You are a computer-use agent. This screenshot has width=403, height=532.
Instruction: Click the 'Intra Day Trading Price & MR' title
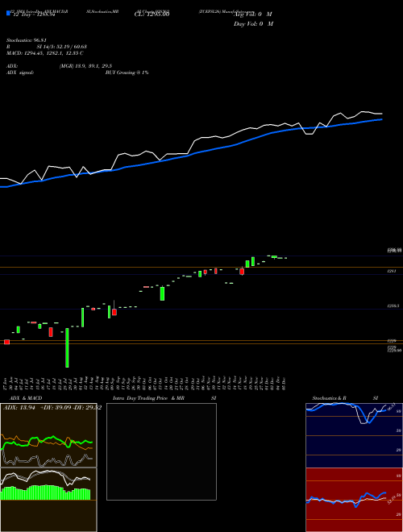tap(148, 398)
